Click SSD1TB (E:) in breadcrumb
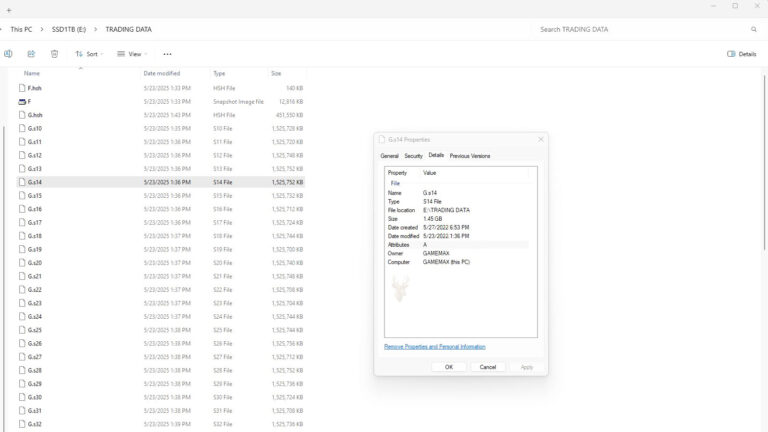The width and height of the screenshot is (768, 432). coord(69,29)
